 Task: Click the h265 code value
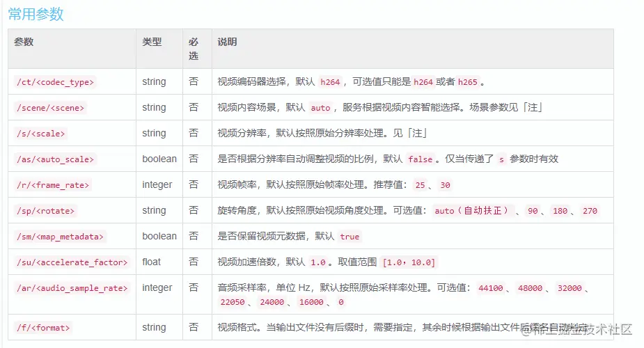(468, 82)
